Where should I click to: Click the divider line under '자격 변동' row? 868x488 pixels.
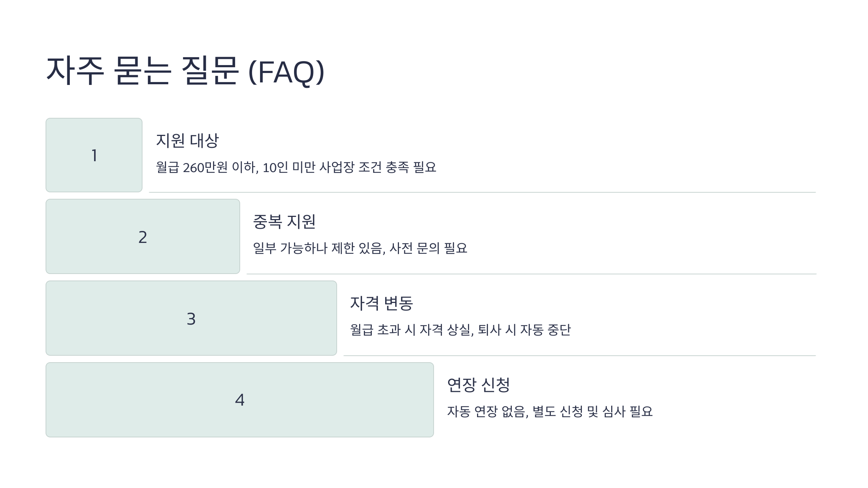(580, 356)
